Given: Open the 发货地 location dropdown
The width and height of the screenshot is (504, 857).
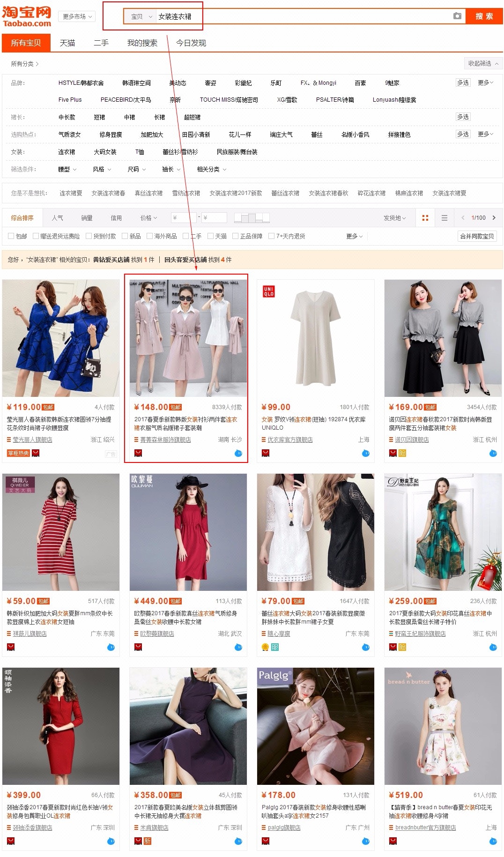Looking at the screenshot, I should [394, 218].
